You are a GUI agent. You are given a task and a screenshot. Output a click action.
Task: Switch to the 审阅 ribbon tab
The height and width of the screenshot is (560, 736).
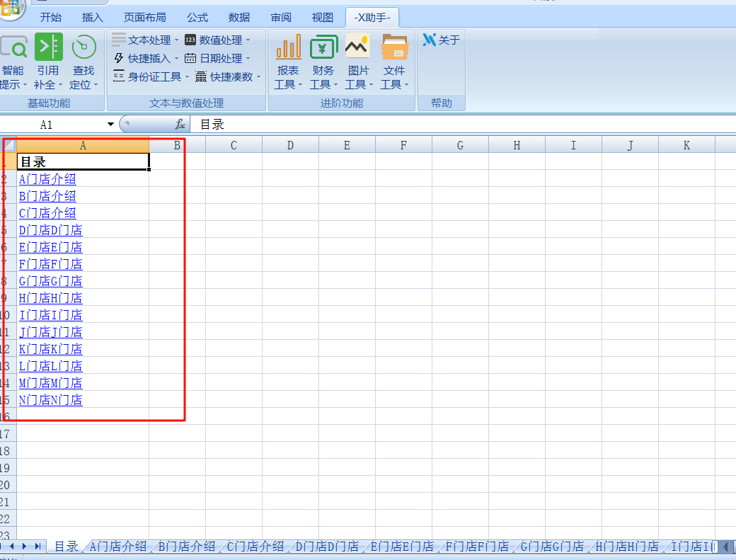coord(281,18)
